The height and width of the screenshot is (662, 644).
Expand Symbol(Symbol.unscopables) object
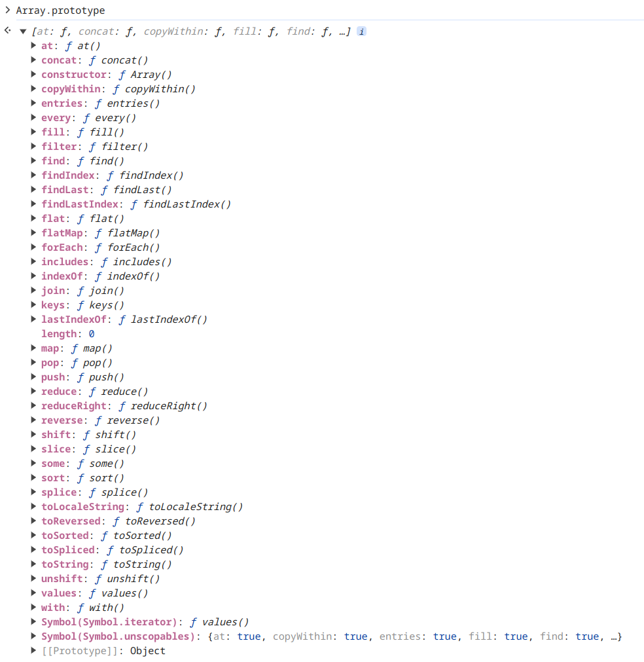[33, 636]
